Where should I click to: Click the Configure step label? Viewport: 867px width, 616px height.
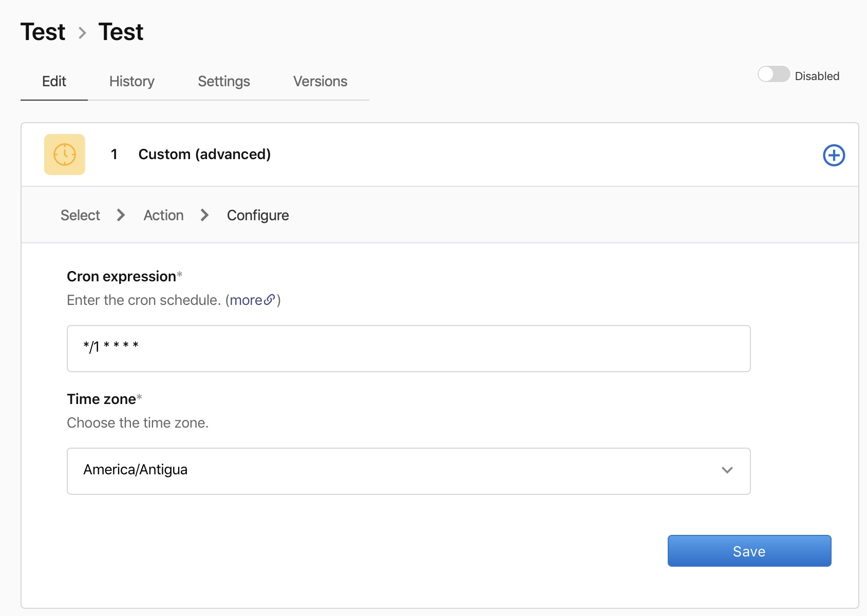pos(258,215)
